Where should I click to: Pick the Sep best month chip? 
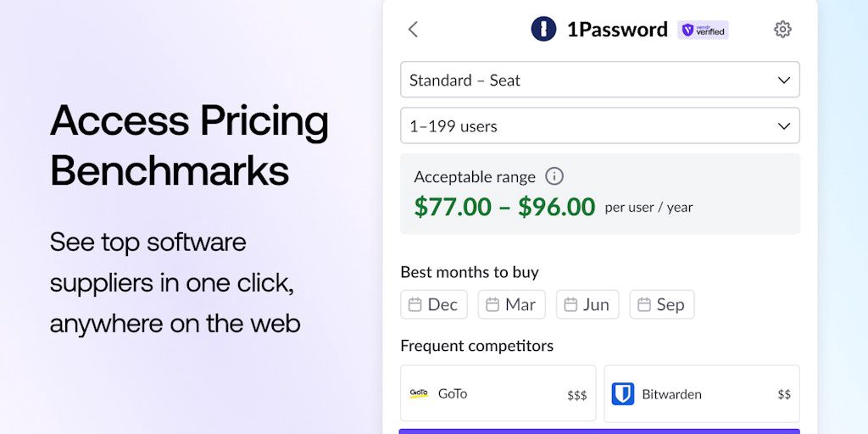(x=662, y=304)
